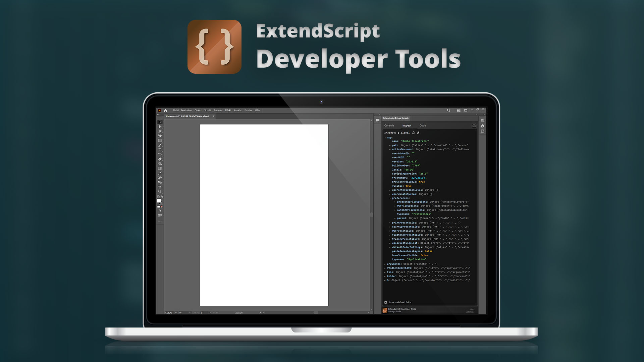644x362 pixels.
Task: Open the search magnifier in the top bar
Action: pyautogui.click(x=448, y=110)
